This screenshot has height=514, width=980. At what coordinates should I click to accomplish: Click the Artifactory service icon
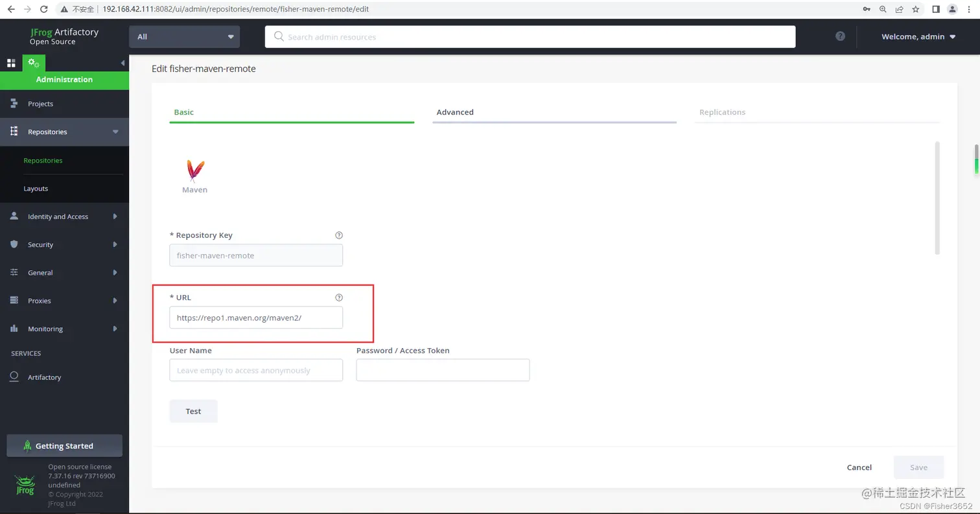14,377
